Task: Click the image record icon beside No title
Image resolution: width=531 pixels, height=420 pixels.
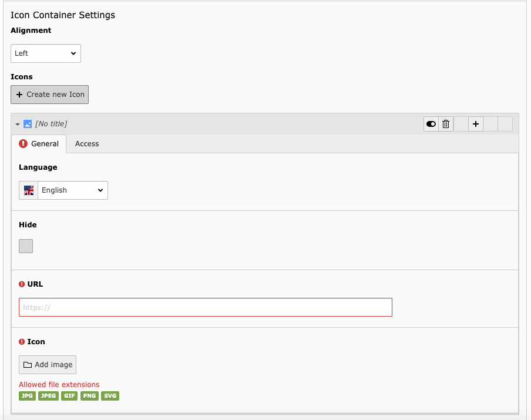Action: coord(28,124)
